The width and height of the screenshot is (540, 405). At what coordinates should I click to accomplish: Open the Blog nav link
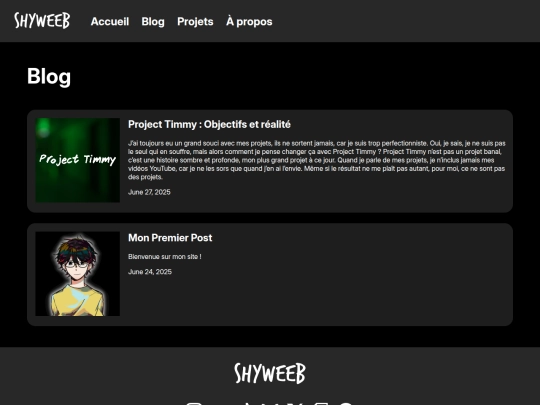(153, 21)
